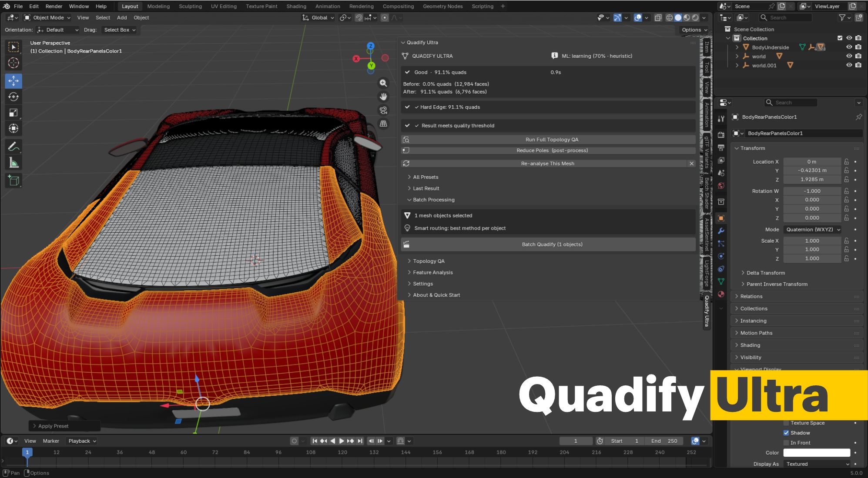Uncheck the Collection exclude checkbox
Viewport: 868px width, 478px height.
tap(840, 38)
